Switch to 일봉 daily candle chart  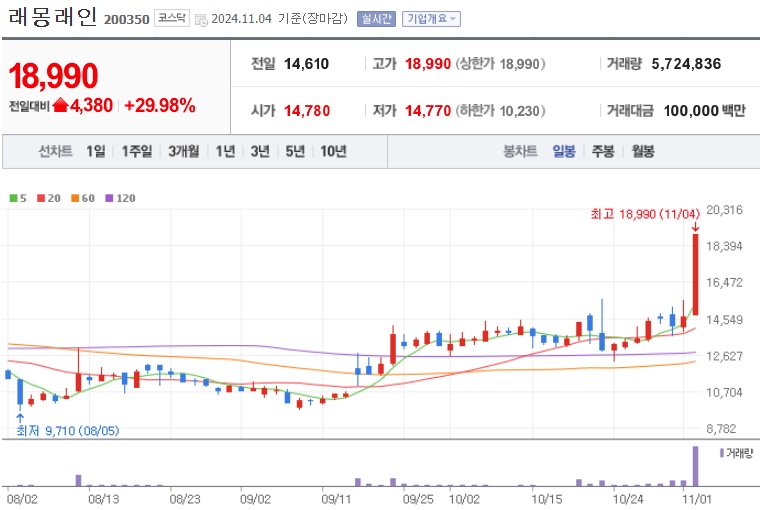(x=564, y=151)
